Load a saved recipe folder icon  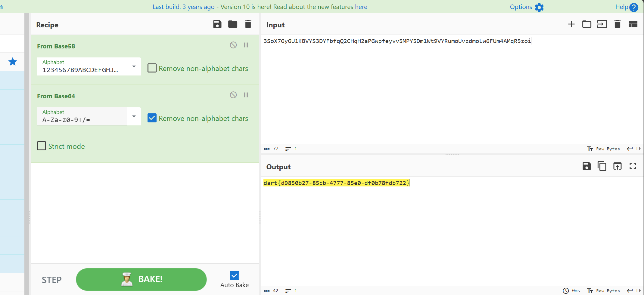click(232, 24)
